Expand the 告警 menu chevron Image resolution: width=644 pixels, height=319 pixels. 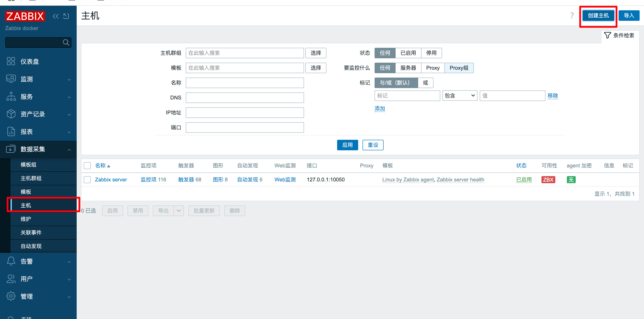[69, 262]
